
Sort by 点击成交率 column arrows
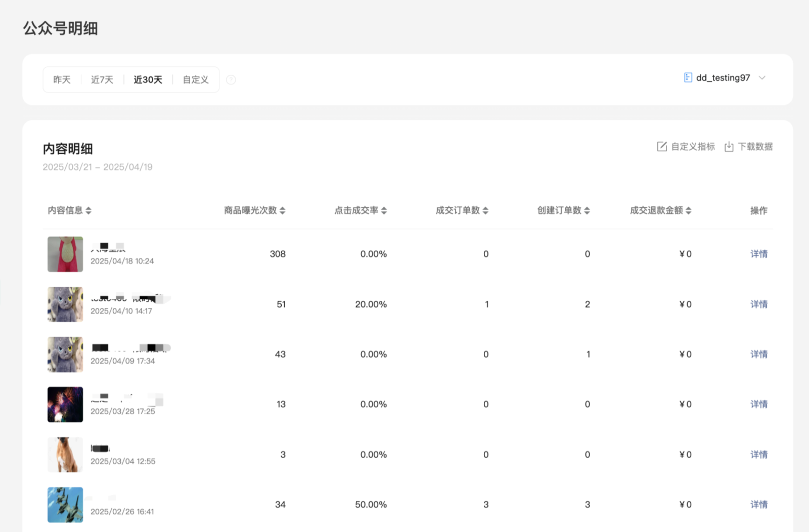click(x=384, y=210)
